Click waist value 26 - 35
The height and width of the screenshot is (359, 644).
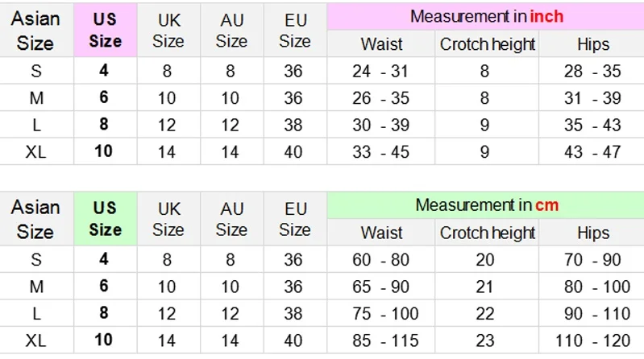pos(380,98)
